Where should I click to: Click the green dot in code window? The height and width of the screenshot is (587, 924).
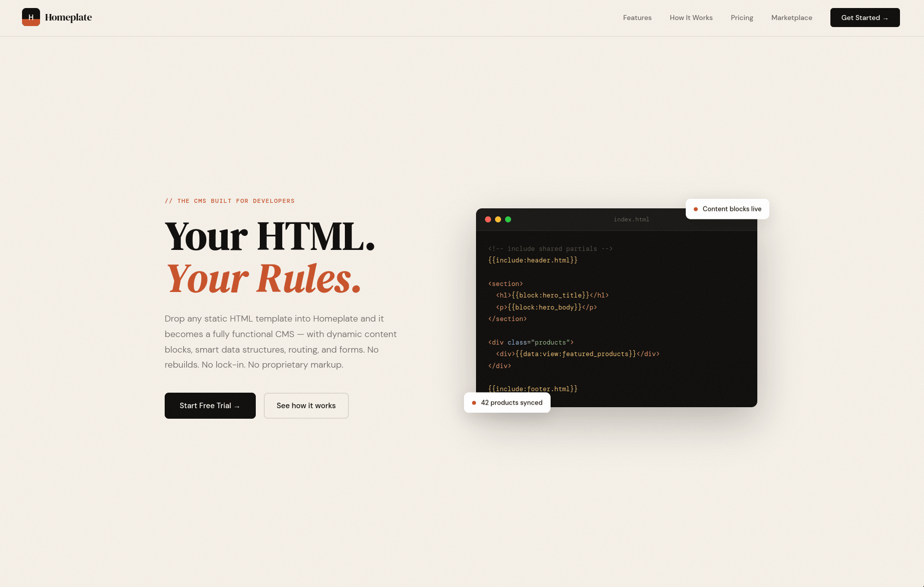(508, 219)
